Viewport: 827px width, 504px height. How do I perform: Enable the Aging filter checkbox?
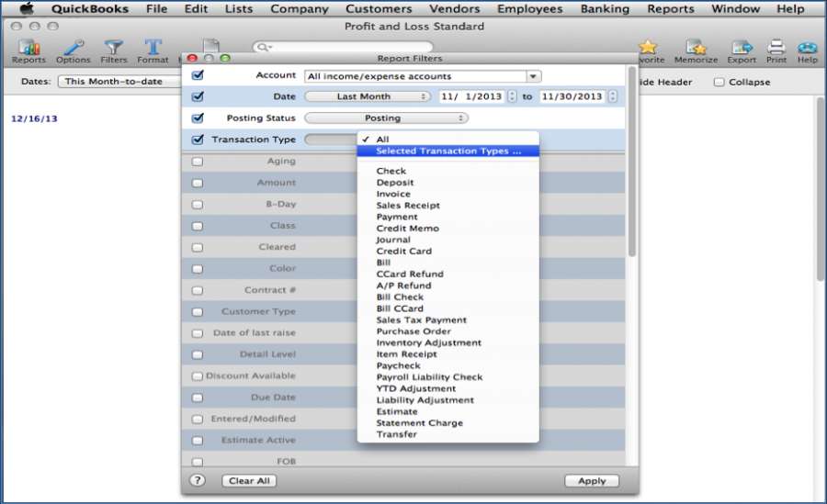tap(198, 162)
